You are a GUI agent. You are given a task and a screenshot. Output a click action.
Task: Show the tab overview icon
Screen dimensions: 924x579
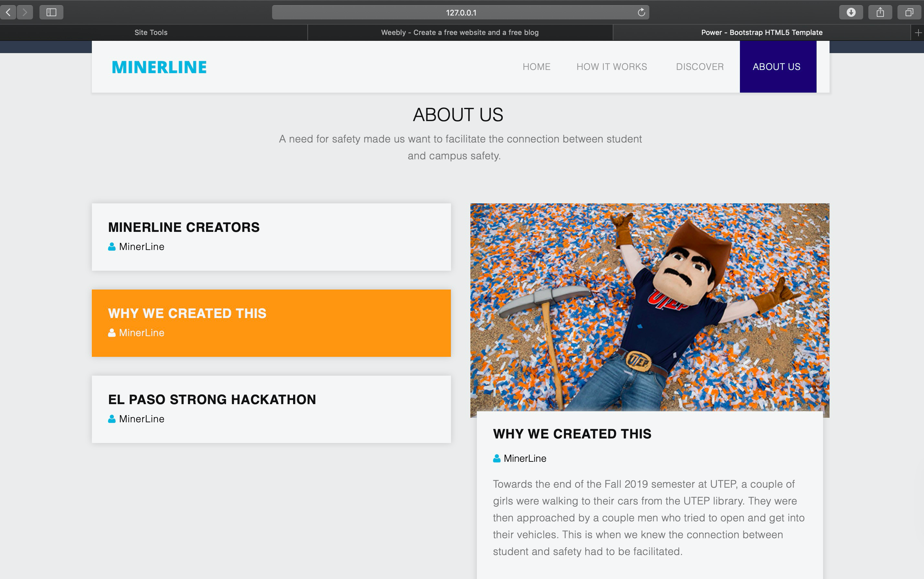[909, 12]
